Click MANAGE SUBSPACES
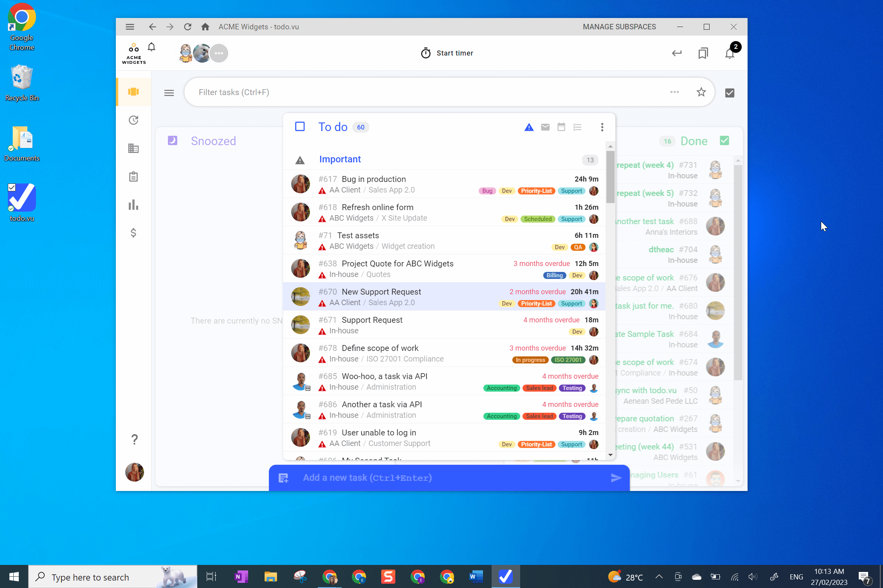Image resolution: width=883 pixels, height=588 pixels. (x=619, y=27)
